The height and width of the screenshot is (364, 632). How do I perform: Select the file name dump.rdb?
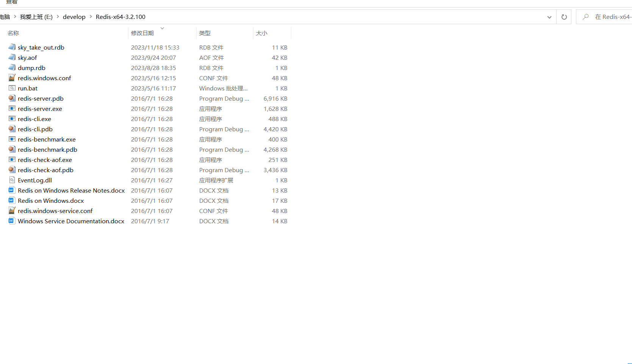31,68
